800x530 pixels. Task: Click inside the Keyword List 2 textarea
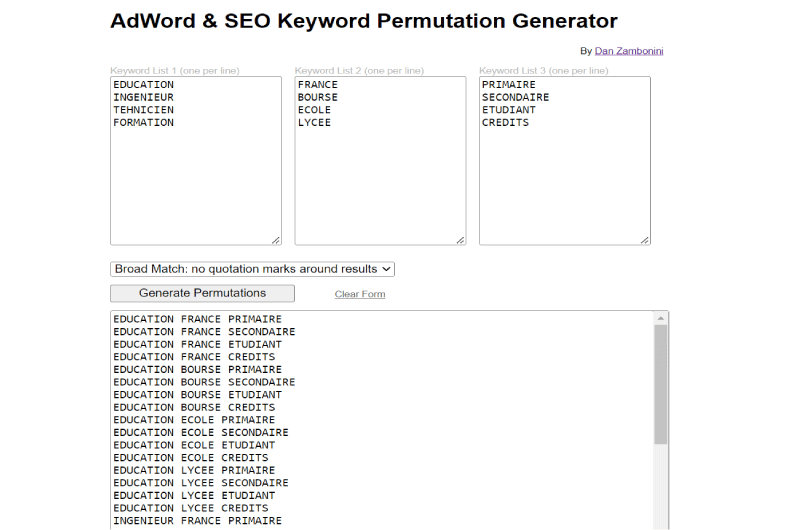[x=380, y=161]
